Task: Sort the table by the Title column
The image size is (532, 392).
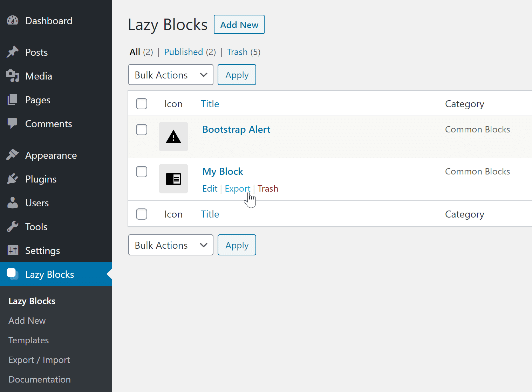Action: [210, 104]
